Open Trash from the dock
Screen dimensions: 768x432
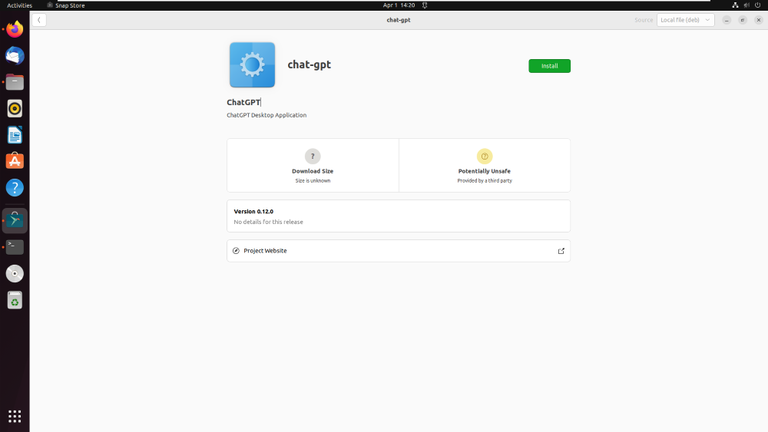pyautogui.click(x=15, y=300)
